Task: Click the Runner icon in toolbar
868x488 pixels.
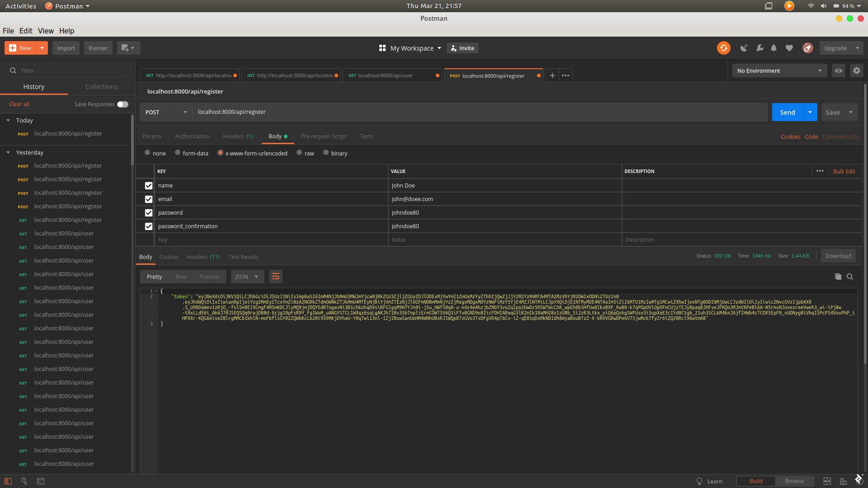Action: point(98,47)
